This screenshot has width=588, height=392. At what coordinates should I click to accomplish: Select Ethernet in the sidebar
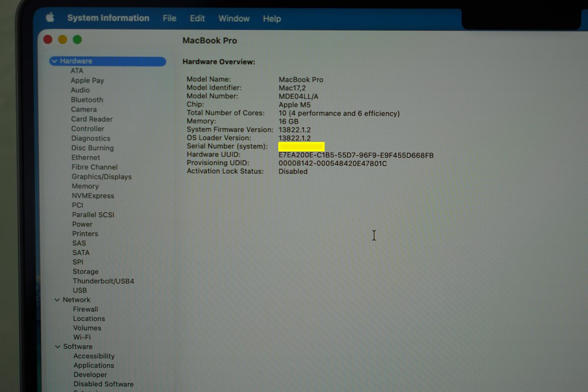pos(86,158)
